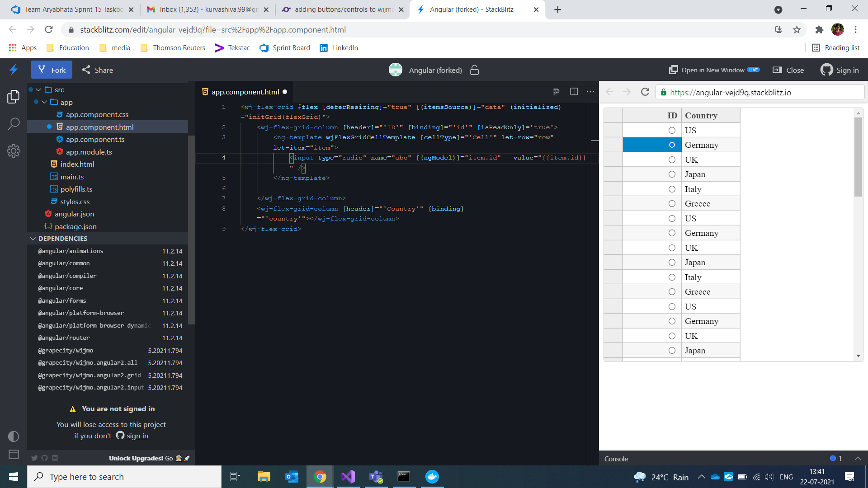Collapse the DEPENDENCIES section
The image size is (868, 488).
33,239
